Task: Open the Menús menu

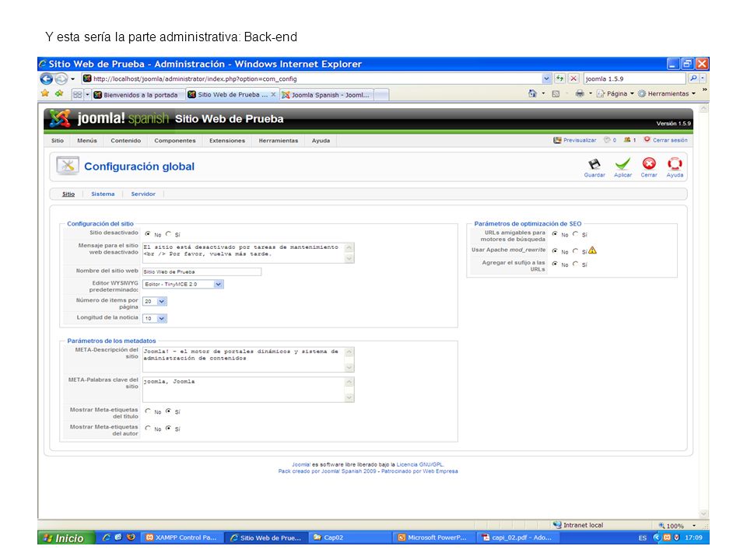Action: (86, 141)
